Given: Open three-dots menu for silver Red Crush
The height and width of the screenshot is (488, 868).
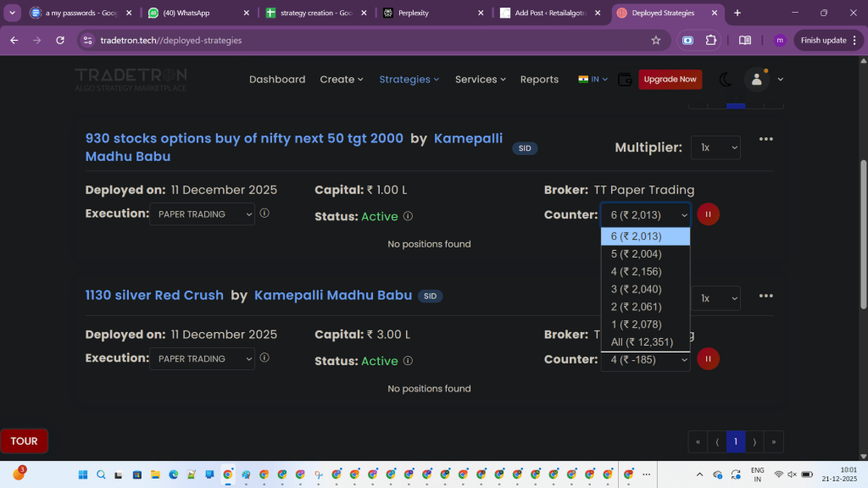Looking at the screenshot, I should point(765,296).
